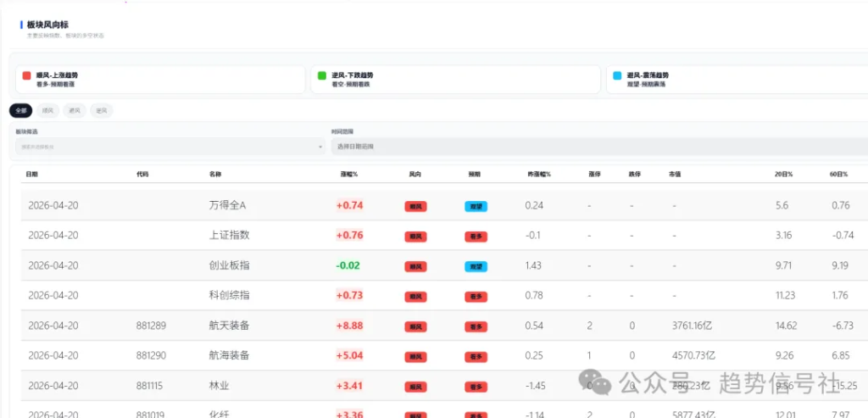The width and height of the screenshot is (868, 418).
Task: Click the red 顺风-上涨趋势 legend swatch
Action: coord(26,75)
